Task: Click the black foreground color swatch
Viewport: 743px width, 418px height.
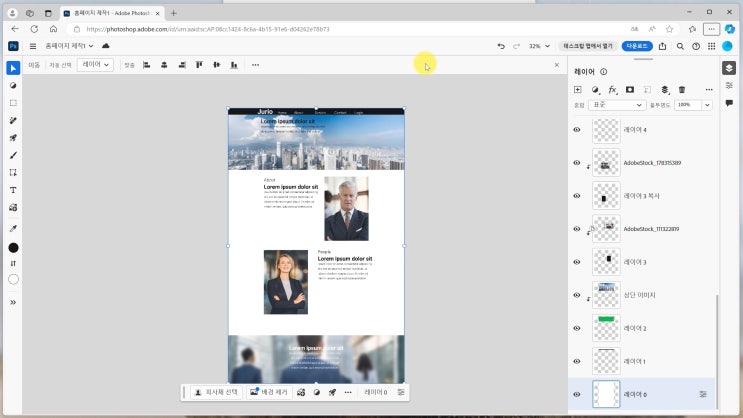Action: [x=13, y=247]
